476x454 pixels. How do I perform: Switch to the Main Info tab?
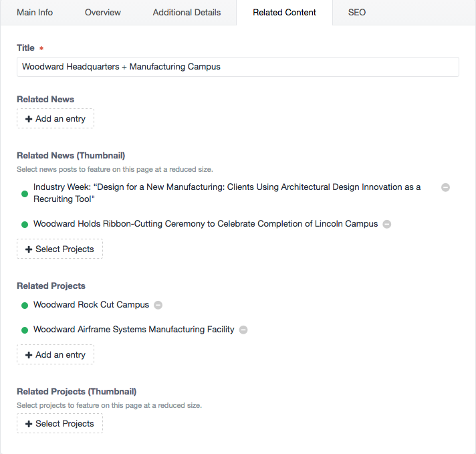click(35, 13)
